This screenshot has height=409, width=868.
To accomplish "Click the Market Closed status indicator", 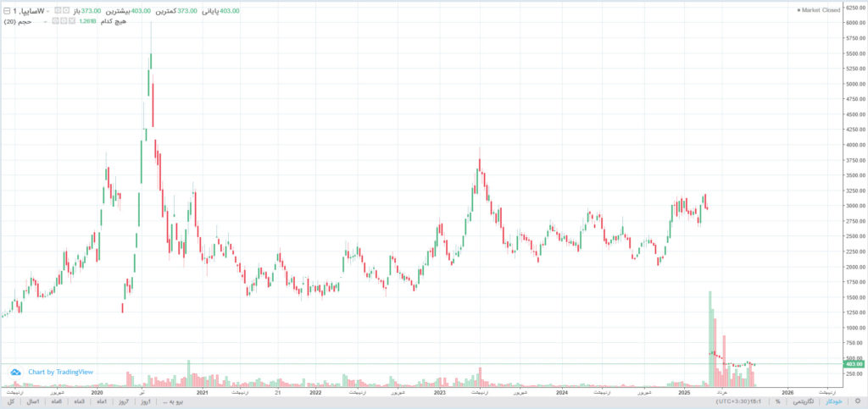I will [x=819, y=10].
